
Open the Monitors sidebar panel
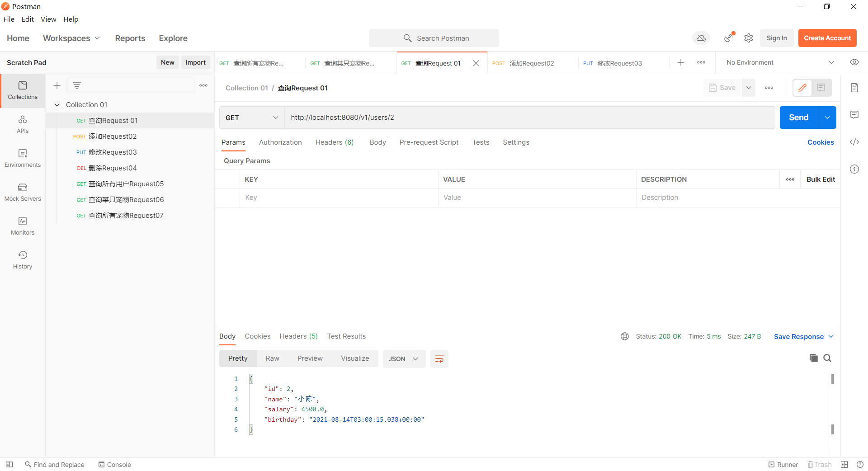point(23,226)
